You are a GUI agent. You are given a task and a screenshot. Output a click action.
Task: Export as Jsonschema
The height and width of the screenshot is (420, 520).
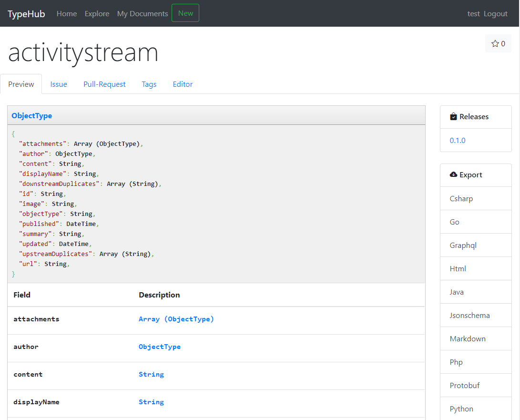(x=476, y=315)
